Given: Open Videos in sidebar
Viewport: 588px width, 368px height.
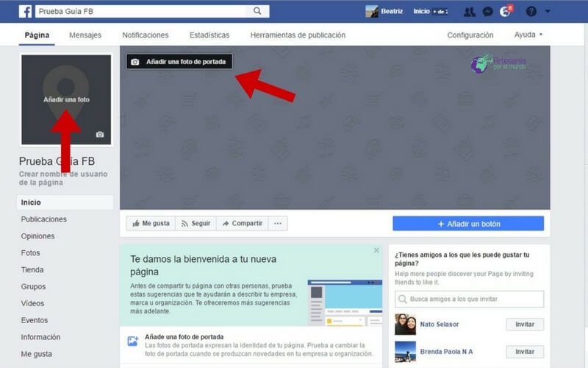Looking at the screenshot, I should 32,303.
